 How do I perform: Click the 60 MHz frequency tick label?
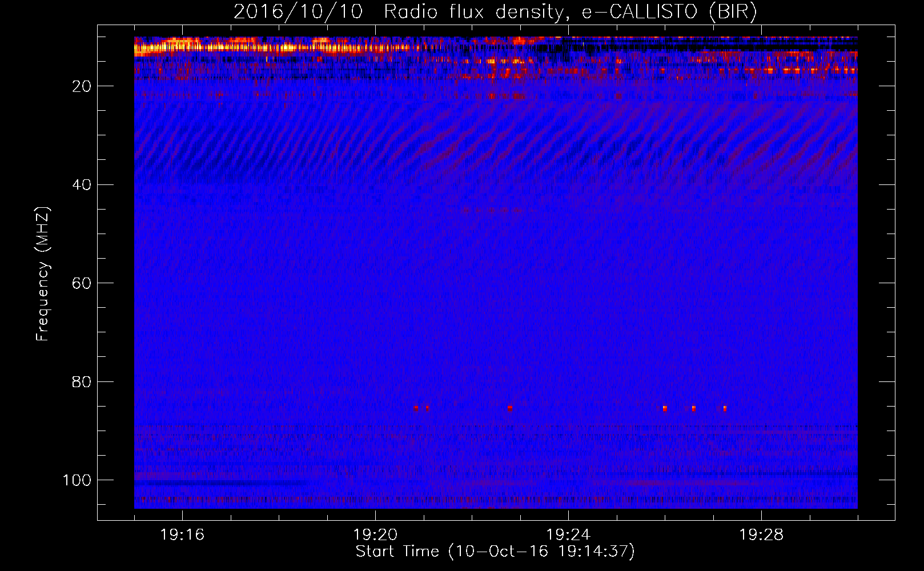tap(82, 283)
